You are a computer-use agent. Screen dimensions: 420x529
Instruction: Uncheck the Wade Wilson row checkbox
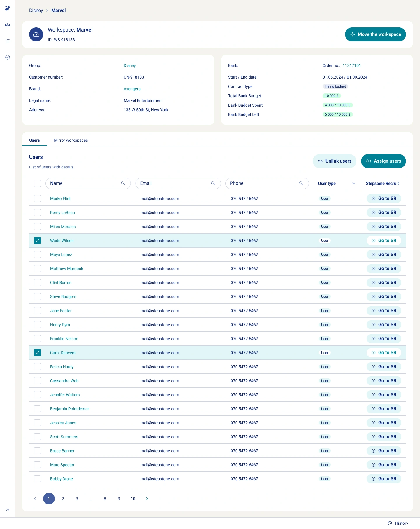[x=37, y=241]
